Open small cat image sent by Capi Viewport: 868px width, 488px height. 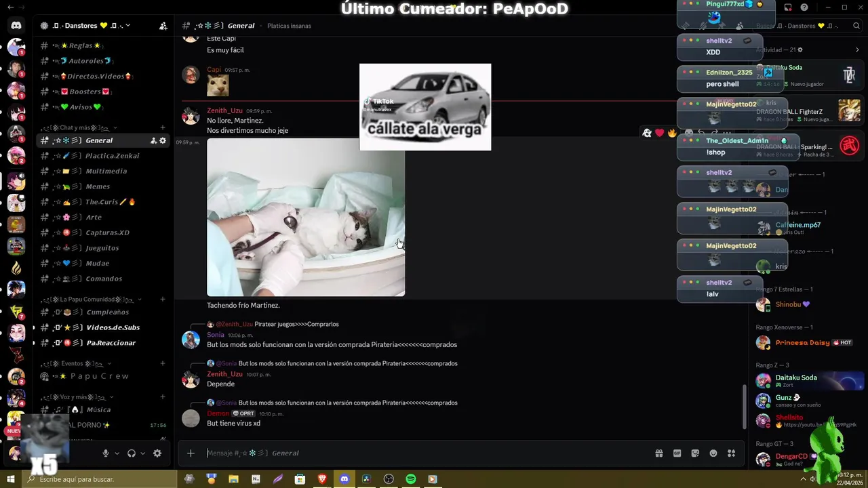[x=218, y=85]
